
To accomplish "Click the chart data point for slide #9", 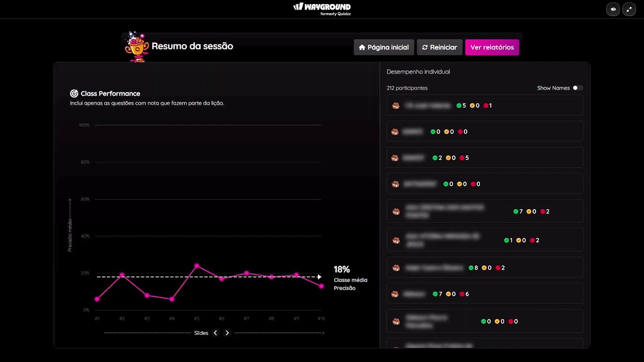I will tap(296, 275).
